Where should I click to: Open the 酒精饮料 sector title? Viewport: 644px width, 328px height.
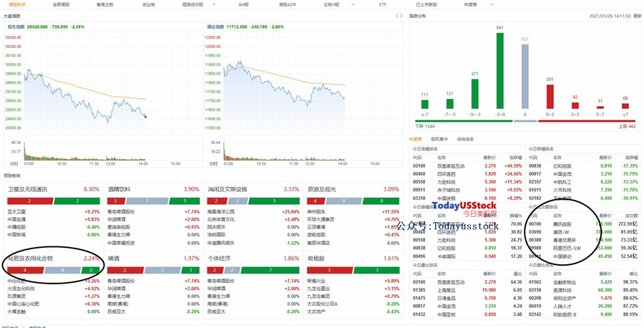tap(119, 190)
